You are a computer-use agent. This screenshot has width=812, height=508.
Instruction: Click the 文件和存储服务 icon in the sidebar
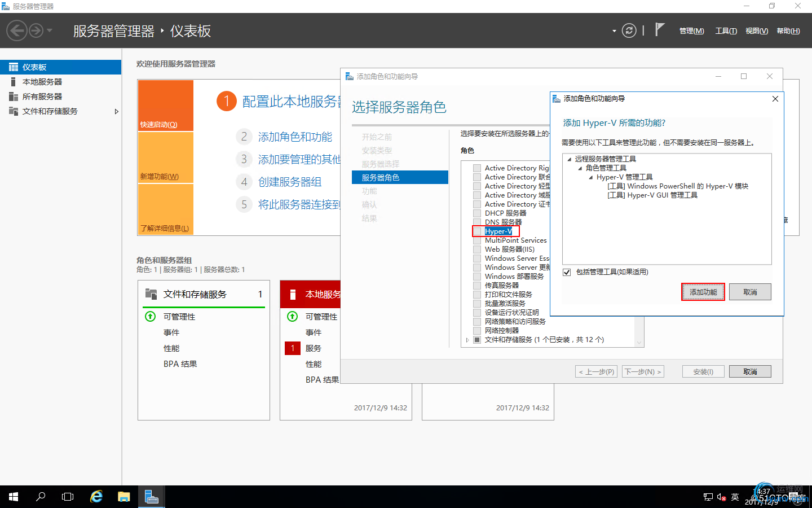pyautogui.click(x=14, y=111)
